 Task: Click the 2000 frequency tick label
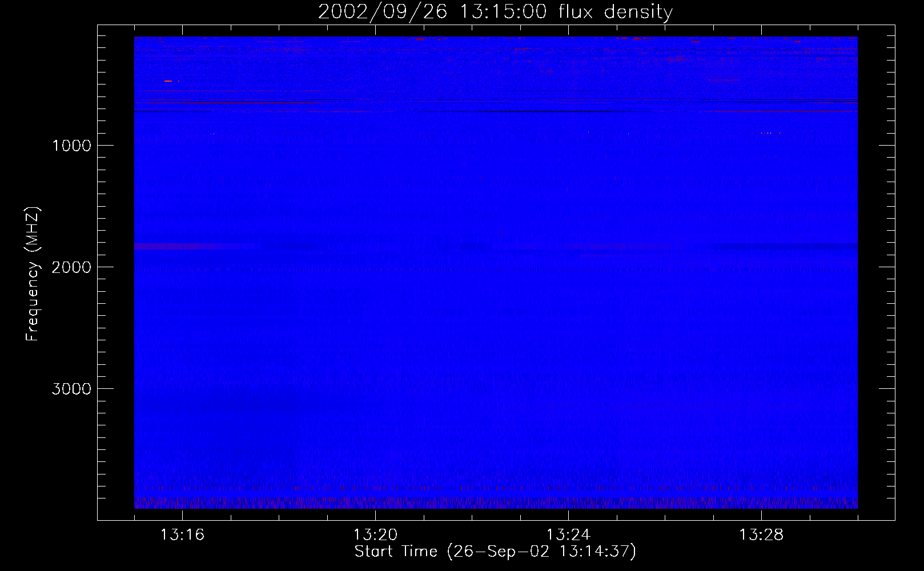tap(71, 267)
